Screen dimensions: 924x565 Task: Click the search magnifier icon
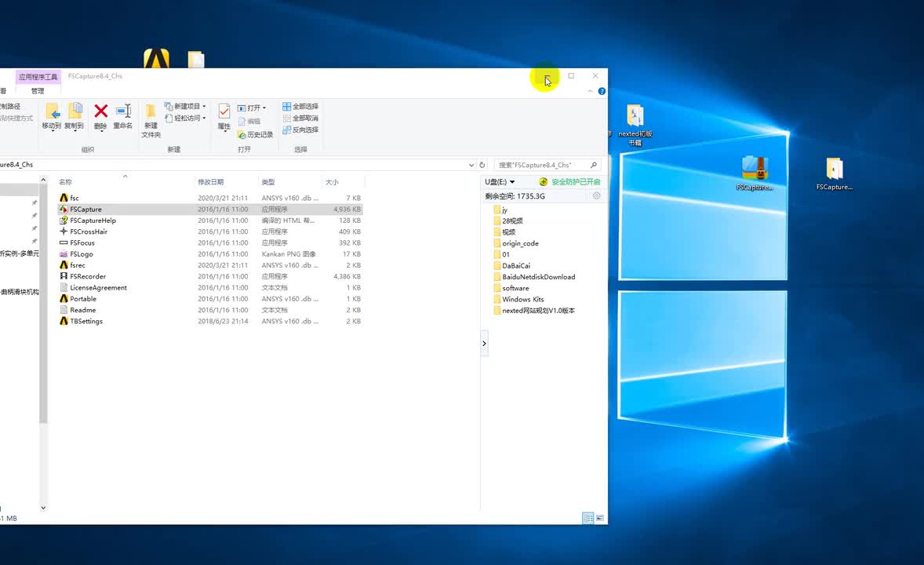click(x=594, y=165)
